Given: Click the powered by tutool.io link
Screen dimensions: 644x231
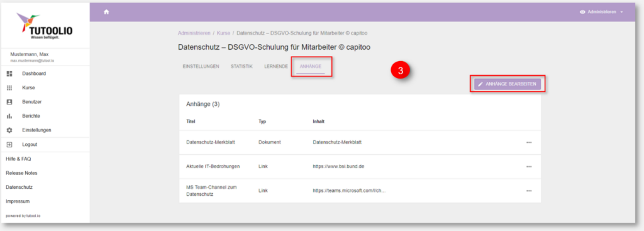Looking at the screenshot, I should 23,215.
